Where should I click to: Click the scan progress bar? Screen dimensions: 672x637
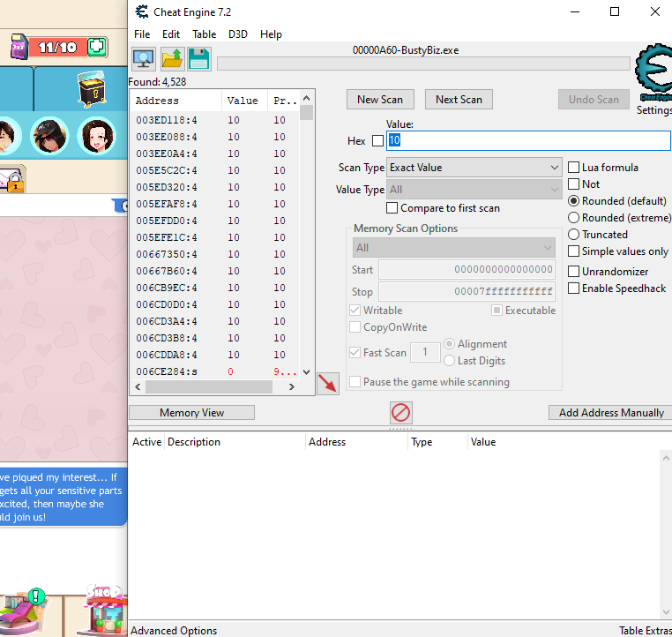coord(423,64)
